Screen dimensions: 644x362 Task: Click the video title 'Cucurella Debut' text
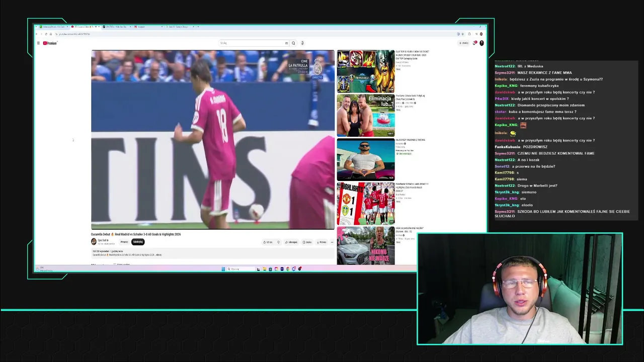100,234
